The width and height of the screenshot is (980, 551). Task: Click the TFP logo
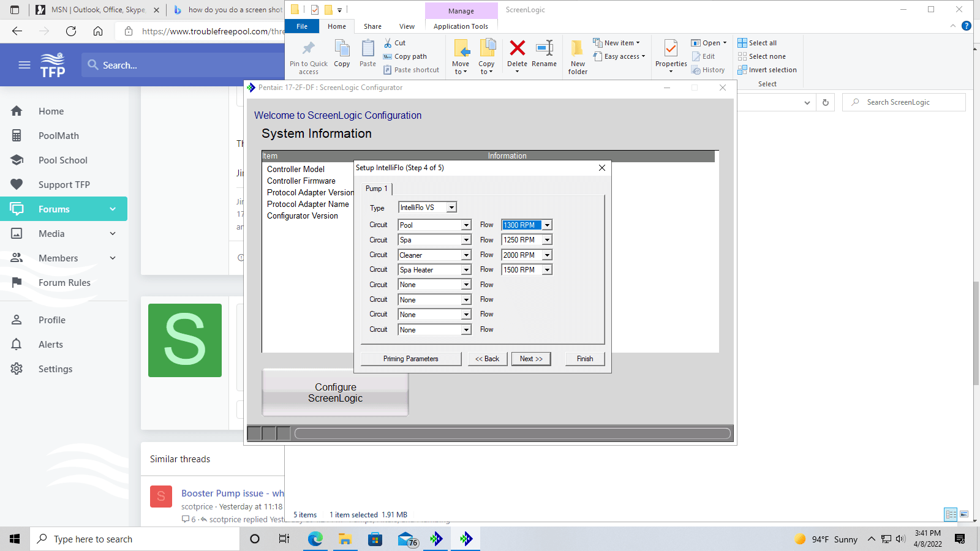53,65
